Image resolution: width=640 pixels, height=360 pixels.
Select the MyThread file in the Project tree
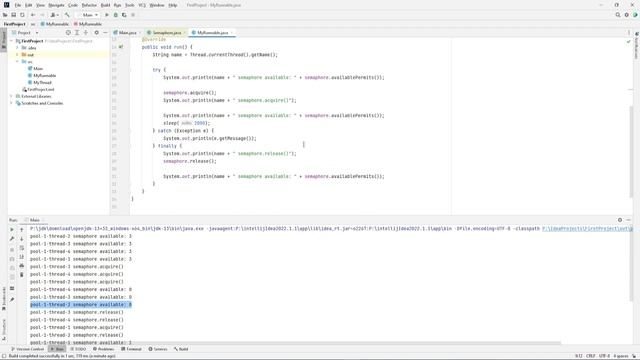point(42,82)
